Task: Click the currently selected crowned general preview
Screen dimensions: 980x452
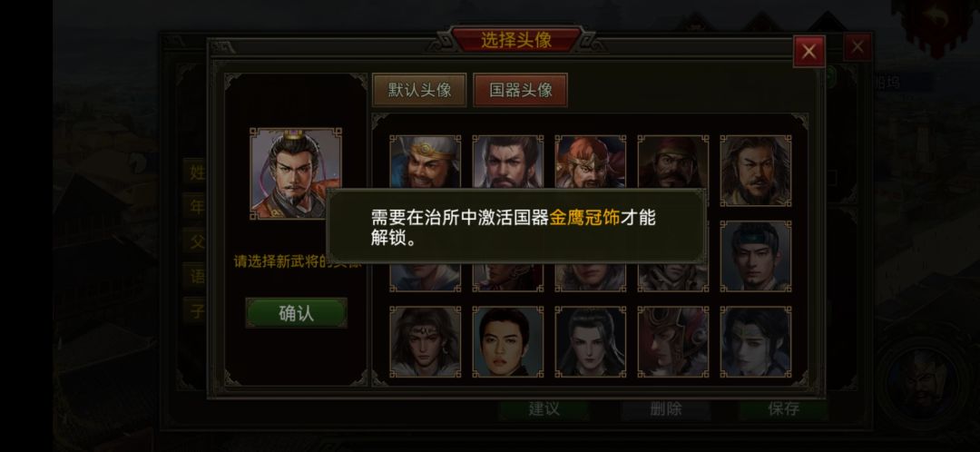Action: (296, 173)
